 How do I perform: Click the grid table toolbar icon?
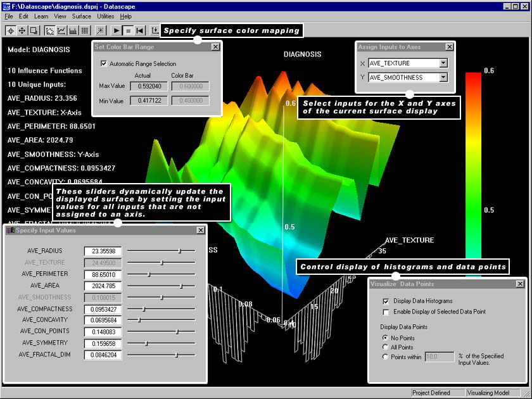[x=85, y=30]
